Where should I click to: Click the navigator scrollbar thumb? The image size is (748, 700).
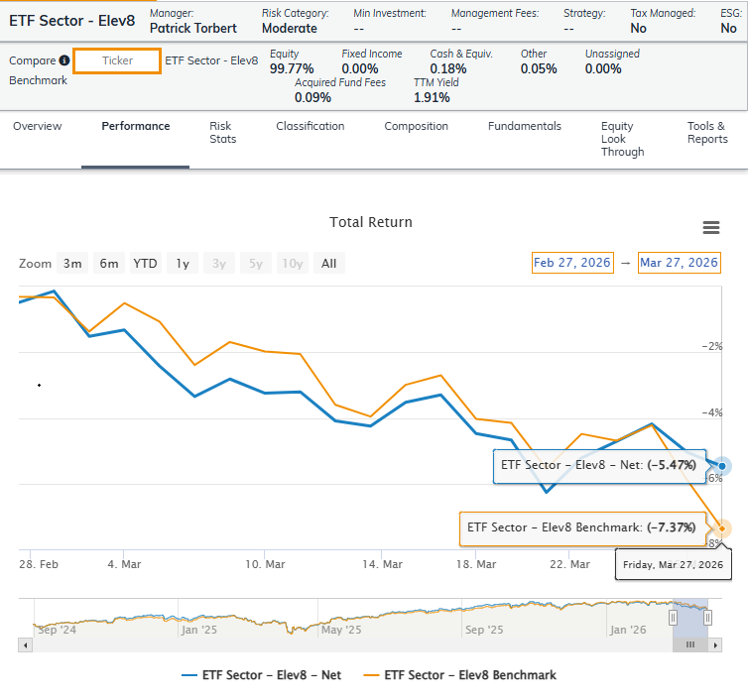tap(690, 645)
